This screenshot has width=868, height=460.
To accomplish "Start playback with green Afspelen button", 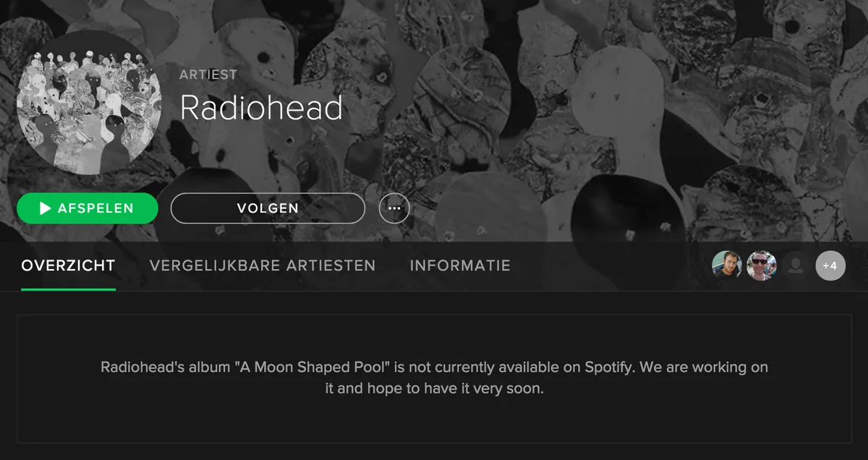I will coord(87,208).
